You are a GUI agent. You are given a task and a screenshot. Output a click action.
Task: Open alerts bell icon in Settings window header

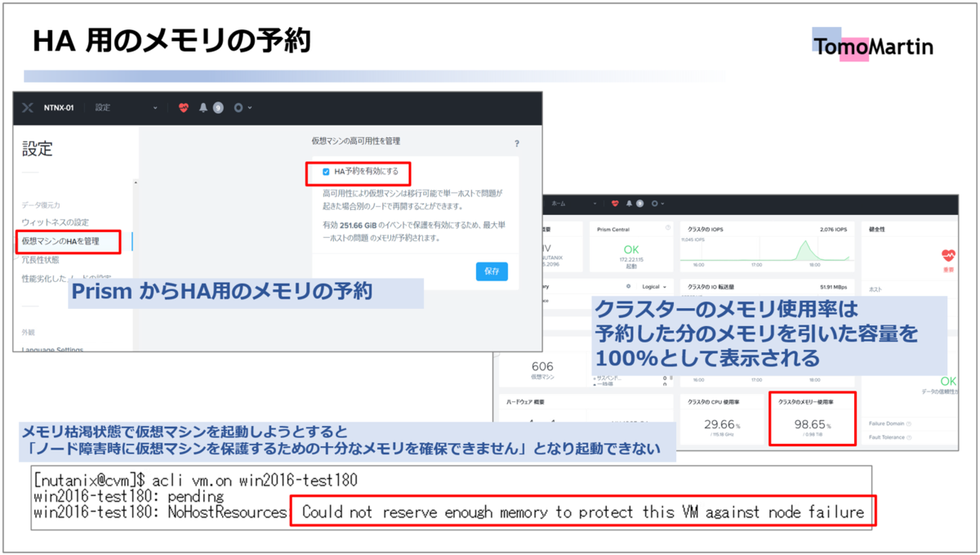(x=203, y=107)
